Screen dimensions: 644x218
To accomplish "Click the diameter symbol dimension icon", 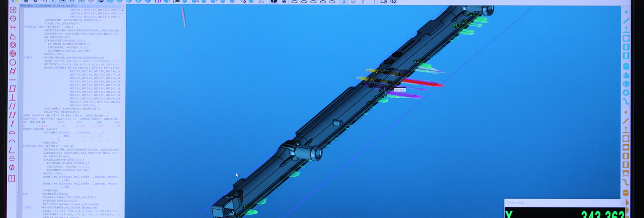I will 12,167.
